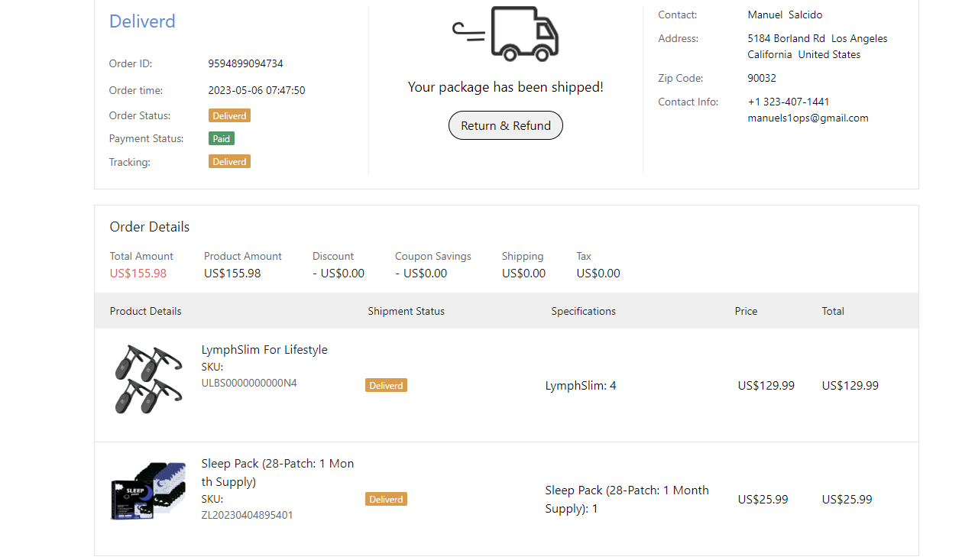
Task: Click the Order Status Deliverd badge
Action: 229,116
